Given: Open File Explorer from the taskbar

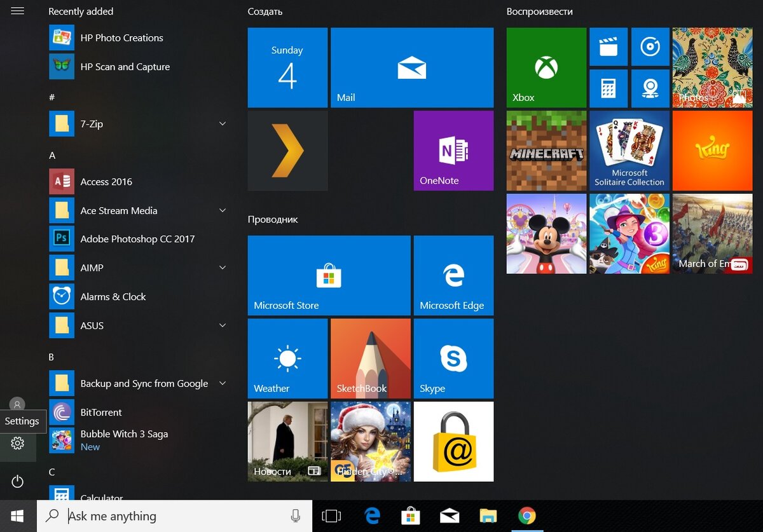Looking at the screenshot, I should click(488, 516).
